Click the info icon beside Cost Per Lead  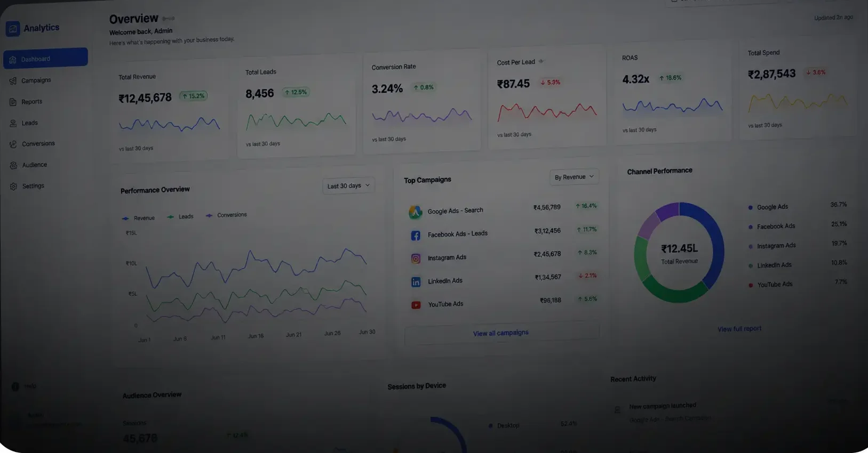541,61
